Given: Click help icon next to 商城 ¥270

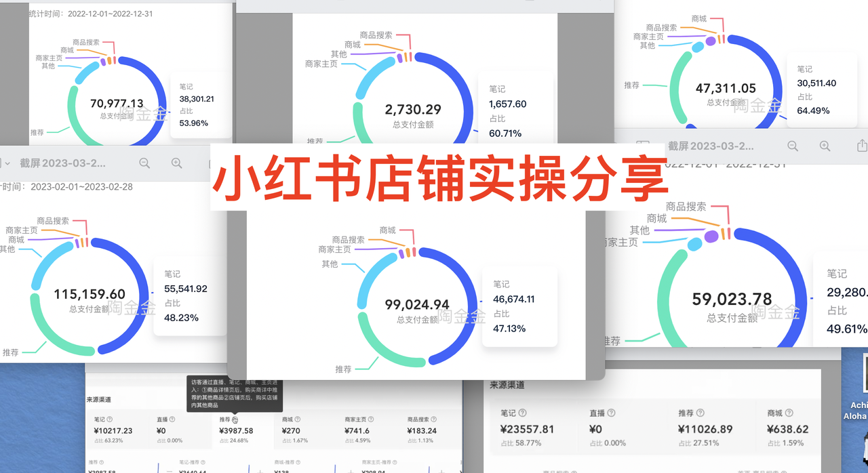Looking at the screenshot, I should [x=298, y=419].
